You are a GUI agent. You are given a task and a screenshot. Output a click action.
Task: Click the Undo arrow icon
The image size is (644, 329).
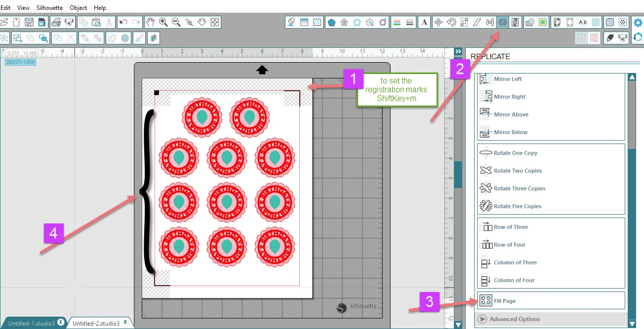coord(123,22)
